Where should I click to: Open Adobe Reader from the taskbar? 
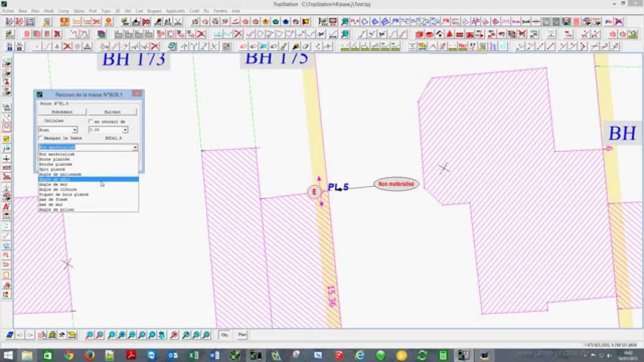(131, 355)
